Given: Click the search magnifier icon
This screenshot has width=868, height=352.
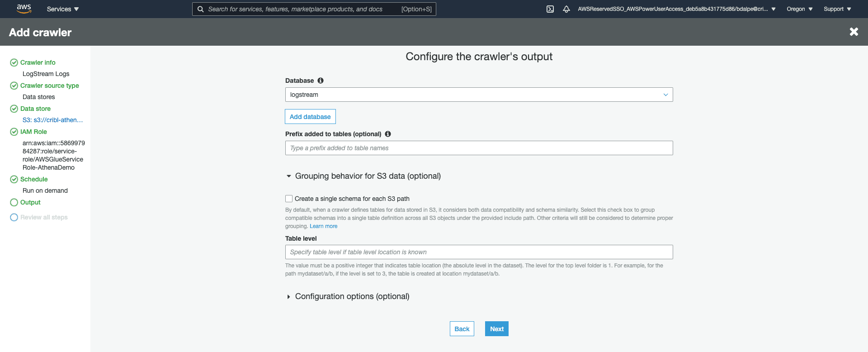Looking at the screenshot, I should 201,9.
